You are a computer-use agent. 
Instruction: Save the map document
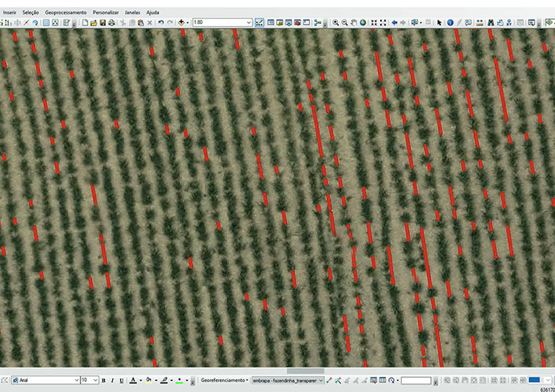coord(103,22)
